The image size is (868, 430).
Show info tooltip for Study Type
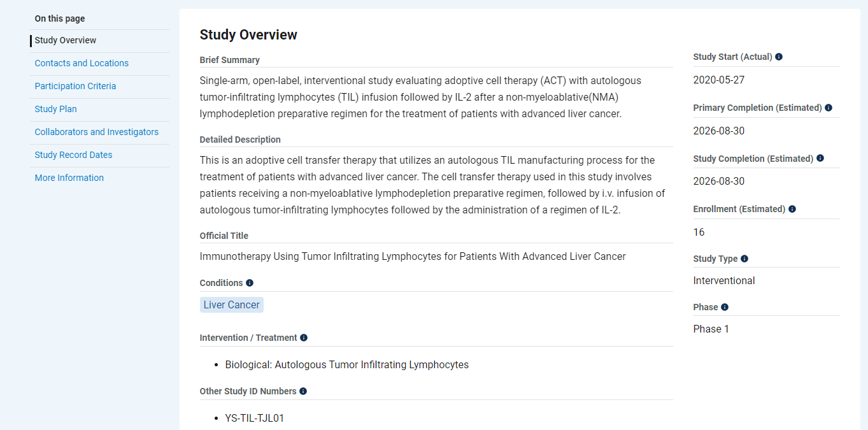[744, 259]
